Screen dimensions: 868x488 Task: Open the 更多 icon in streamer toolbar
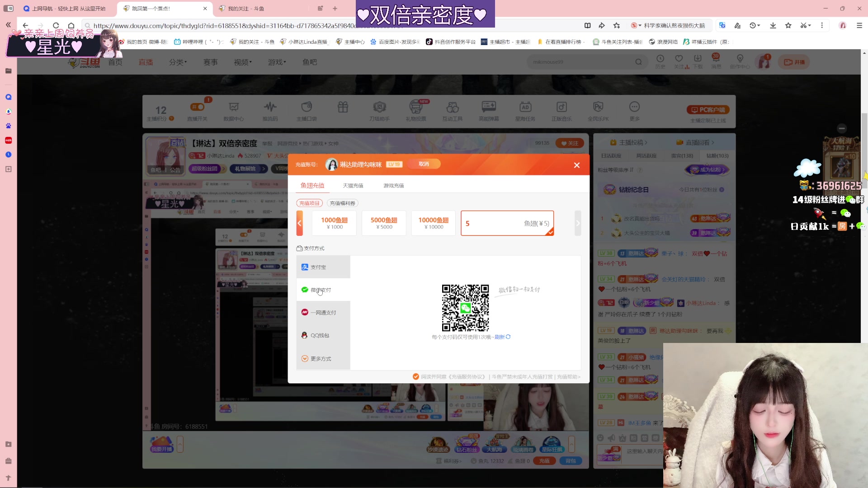tap(634, 111)
